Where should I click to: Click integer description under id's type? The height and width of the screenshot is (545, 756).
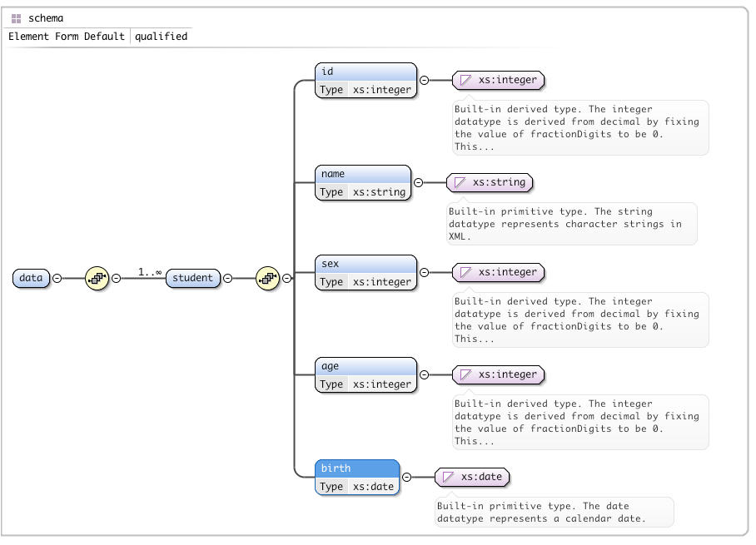pos(577,127)
